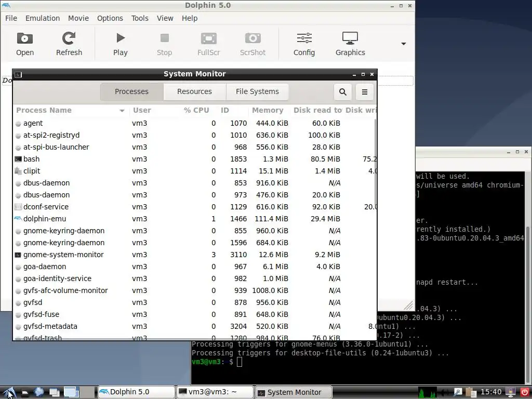This screenshot has height=399, width=532.
Task: Open the Emulation menu
Action: click(x=43, y=18)
